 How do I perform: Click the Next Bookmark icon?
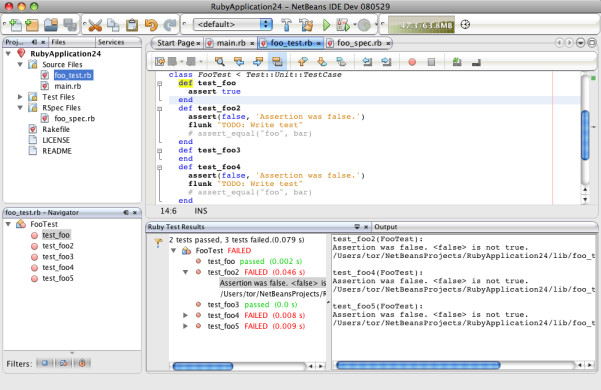322,62
